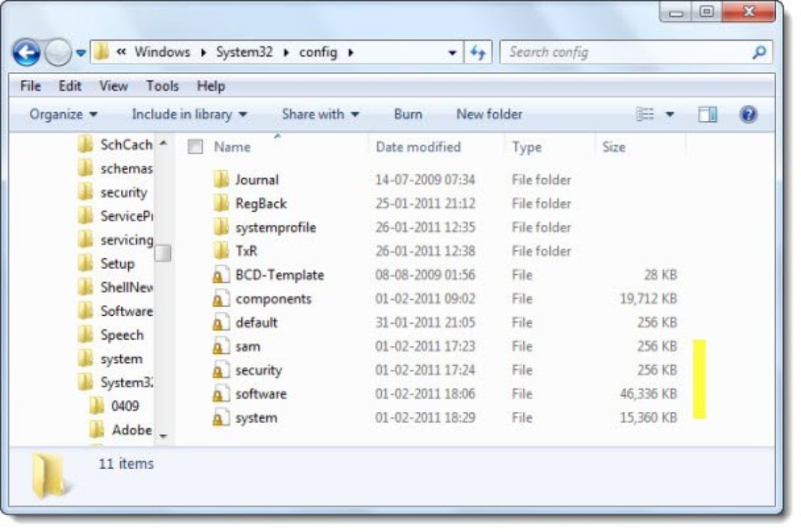
Task: Open the Share with dropdown
Action: click(320, 114)
